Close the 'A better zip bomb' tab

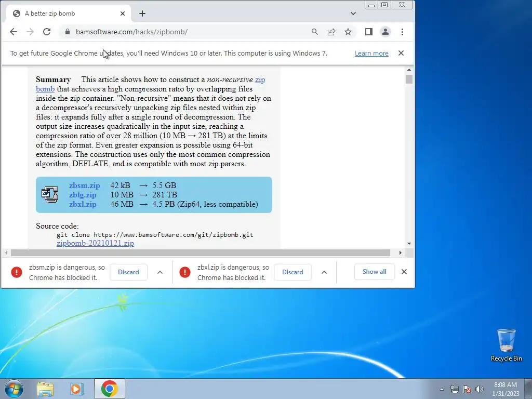tap(123, 14)
